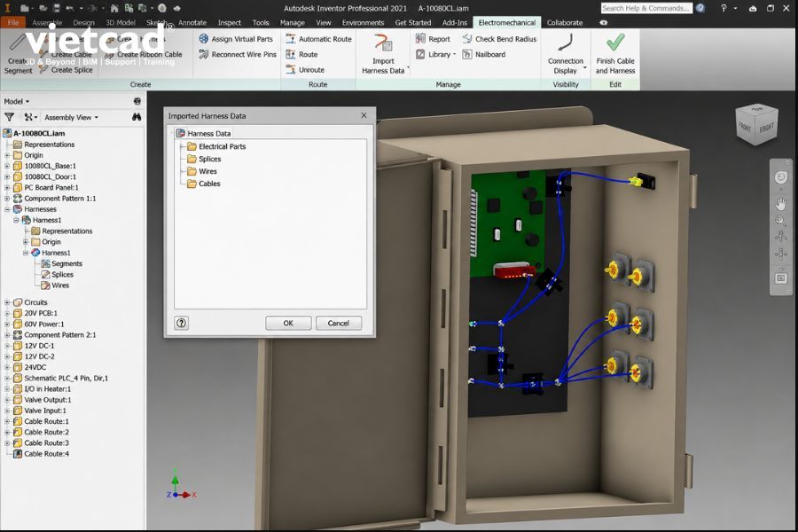Expand the Cable Route:1 node
This screenshot has width=798, height=532.
(x=7, y=421)
